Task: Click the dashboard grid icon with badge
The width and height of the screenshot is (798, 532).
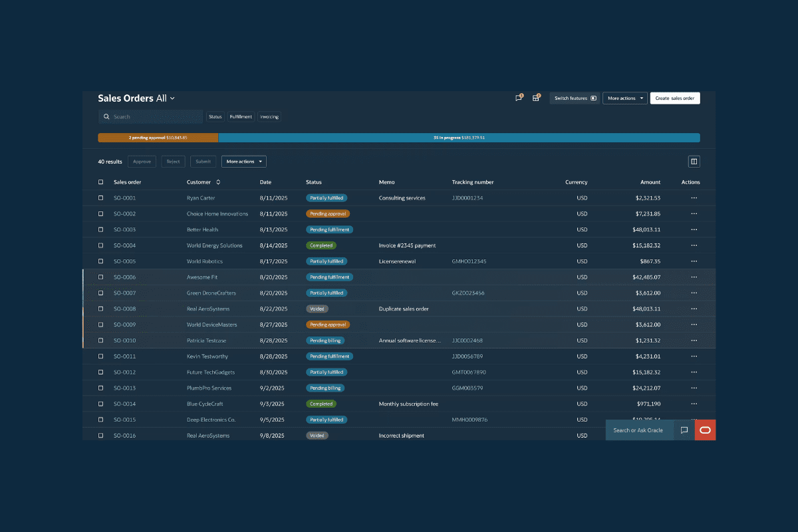Action: [x=535, y=98]
